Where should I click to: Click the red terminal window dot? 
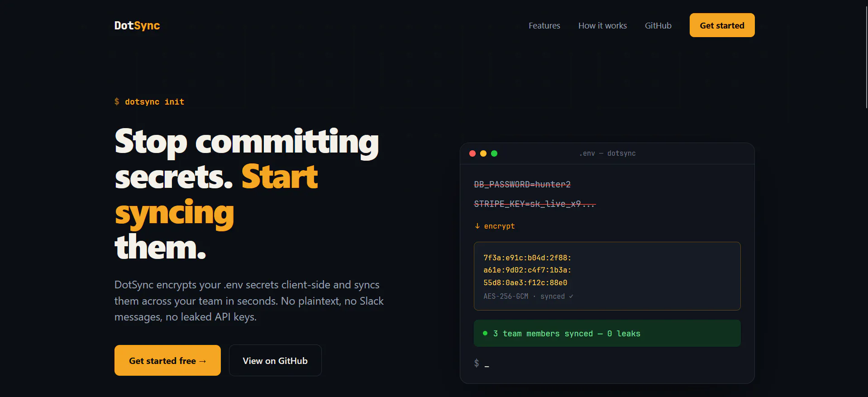click(x=472, y=153)
